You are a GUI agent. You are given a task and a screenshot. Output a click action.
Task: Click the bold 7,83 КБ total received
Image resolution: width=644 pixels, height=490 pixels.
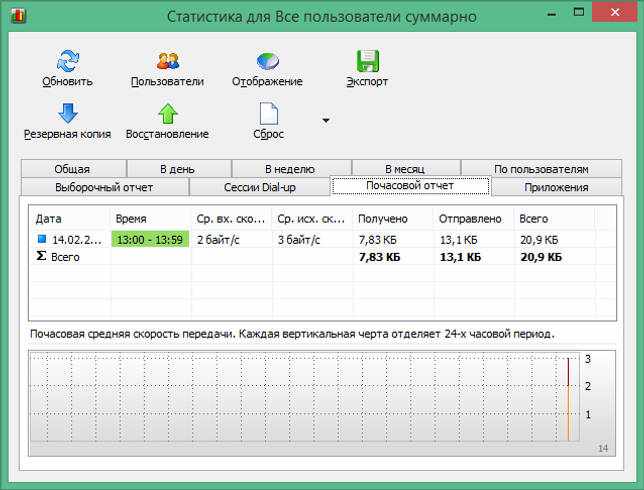(x=380, y=257)
